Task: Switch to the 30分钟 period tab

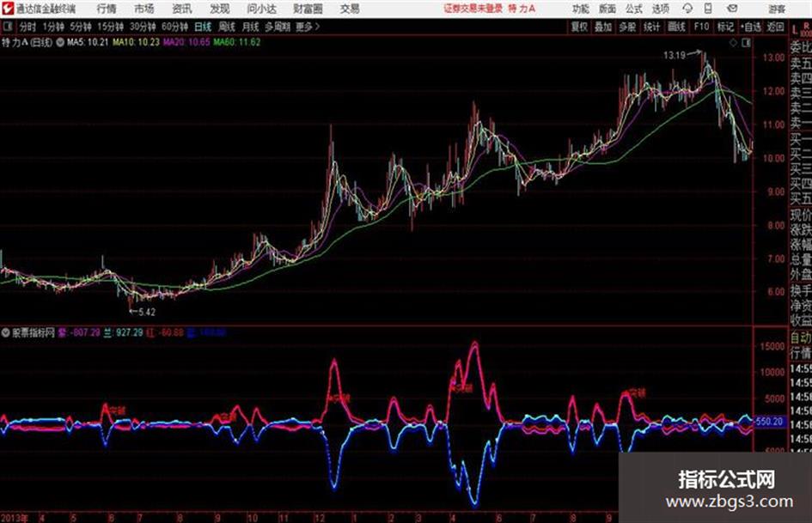Action: [143, 27]
